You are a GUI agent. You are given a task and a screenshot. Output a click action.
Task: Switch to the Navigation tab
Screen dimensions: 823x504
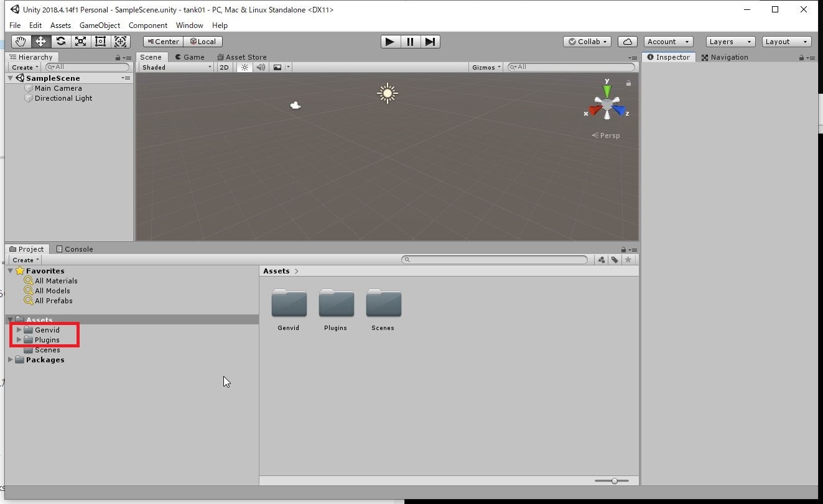tap(725, 57)
